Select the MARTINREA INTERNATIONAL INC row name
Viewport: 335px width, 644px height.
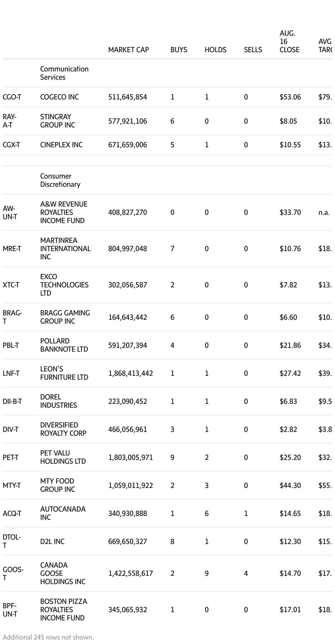click(x=65, y=249)
